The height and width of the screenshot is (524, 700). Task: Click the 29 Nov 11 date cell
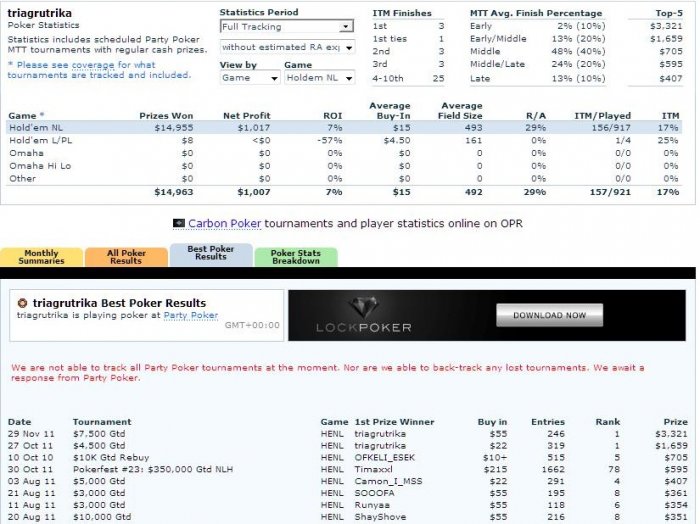point(31,433)
